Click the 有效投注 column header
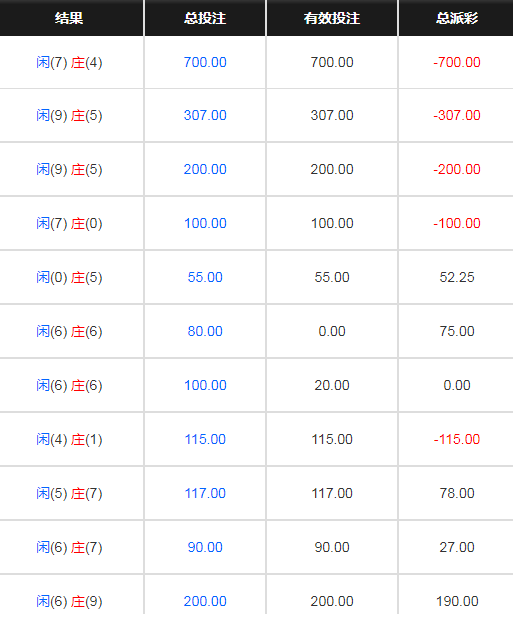Image resolution: width=513 pixels, height=627 pixels. (332, 18)
